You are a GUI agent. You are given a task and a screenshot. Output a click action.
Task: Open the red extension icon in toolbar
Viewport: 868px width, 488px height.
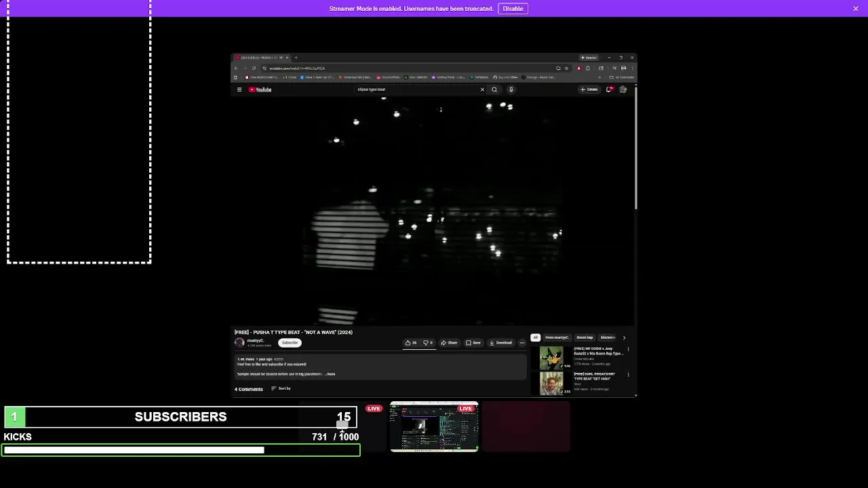(578, 68)
